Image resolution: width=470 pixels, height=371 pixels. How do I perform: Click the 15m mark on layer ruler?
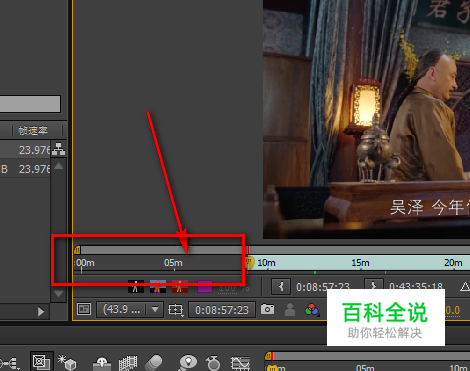pos(360,263)
